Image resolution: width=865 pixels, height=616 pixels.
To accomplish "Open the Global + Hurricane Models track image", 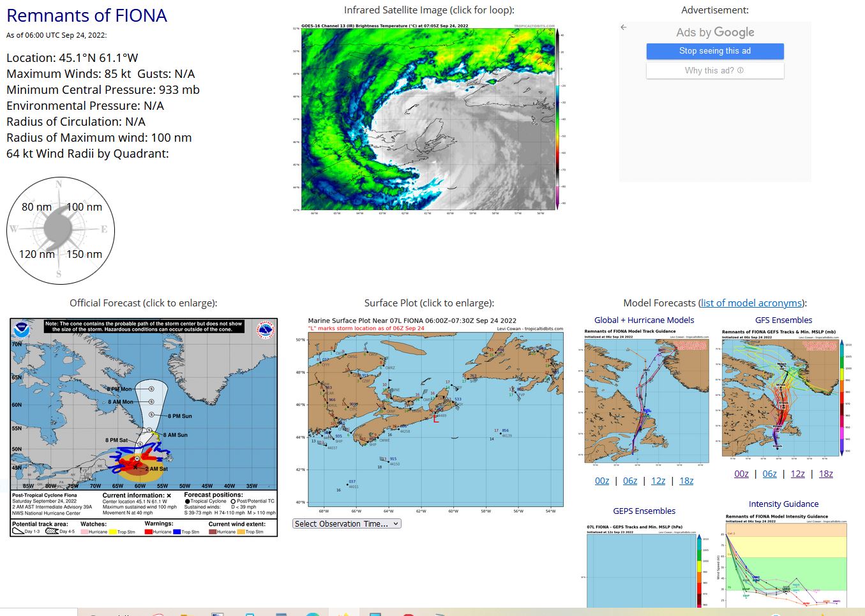I will point(645,396).
